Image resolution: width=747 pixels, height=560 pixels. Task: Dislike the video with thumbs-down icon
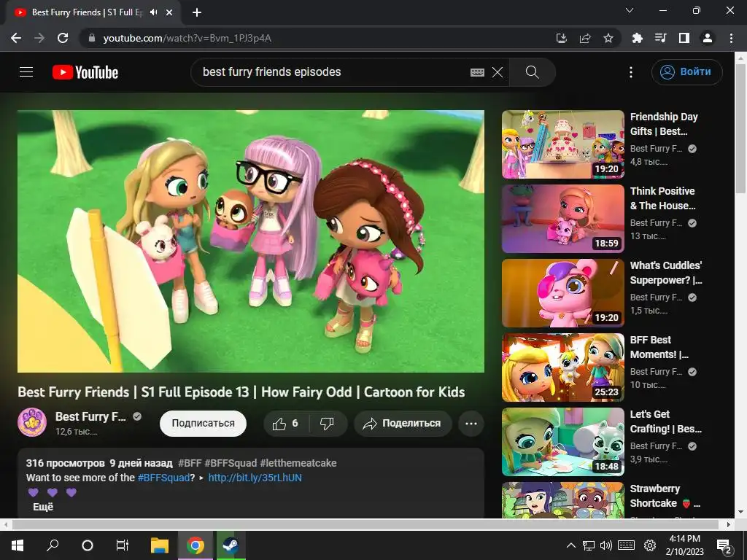point(328,424)
